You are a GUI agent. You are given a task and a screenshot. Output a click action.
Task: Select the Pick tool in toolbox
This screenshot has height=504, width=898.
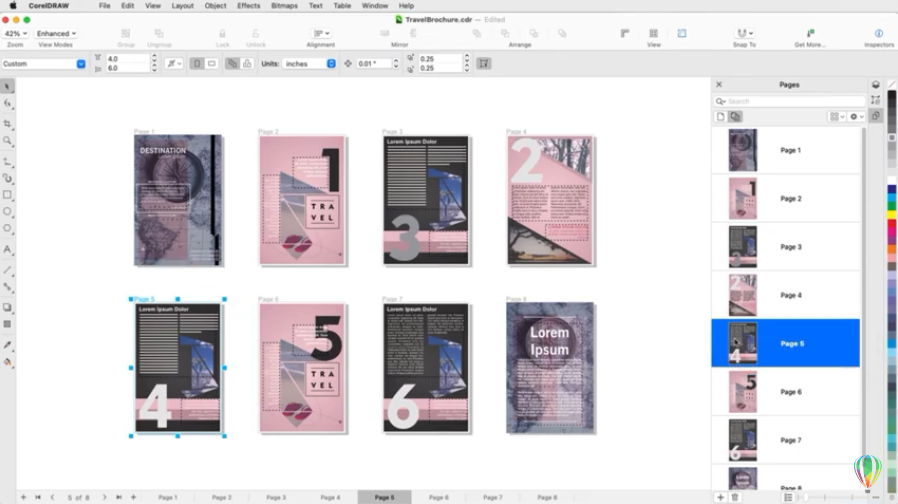[7, 86]
